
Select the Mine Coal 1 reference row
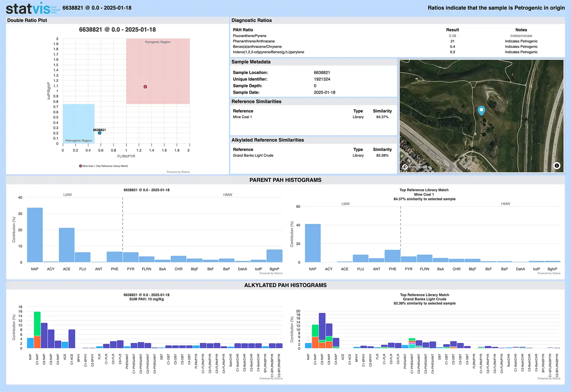click(242, 117)
